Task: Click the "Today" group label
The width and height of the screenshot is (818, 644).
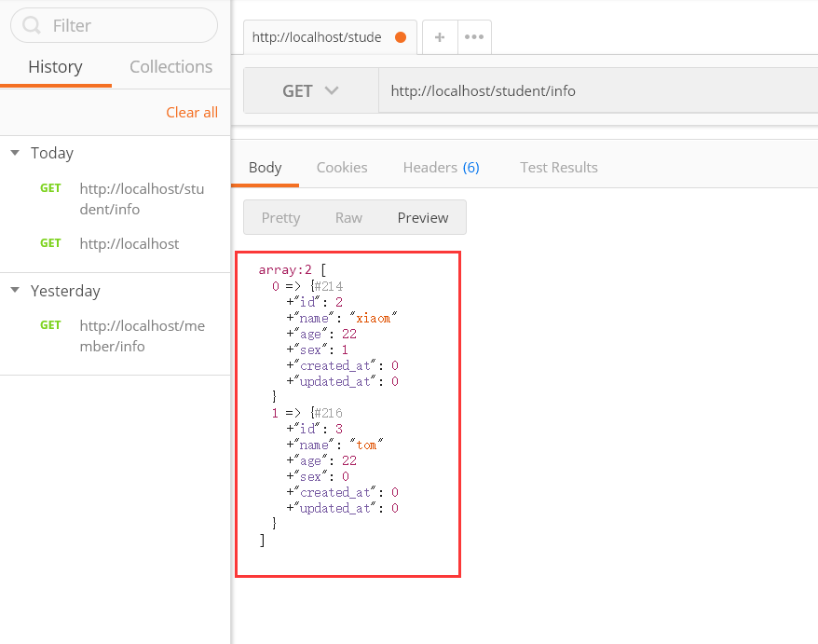Action: pyautogui.click(x=51, y=153)
